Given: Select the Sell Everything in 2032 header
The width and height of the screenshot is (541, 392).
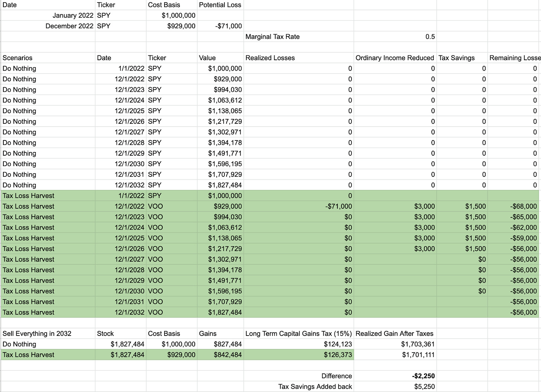Looking at the screenshot, I should (48, 334).
